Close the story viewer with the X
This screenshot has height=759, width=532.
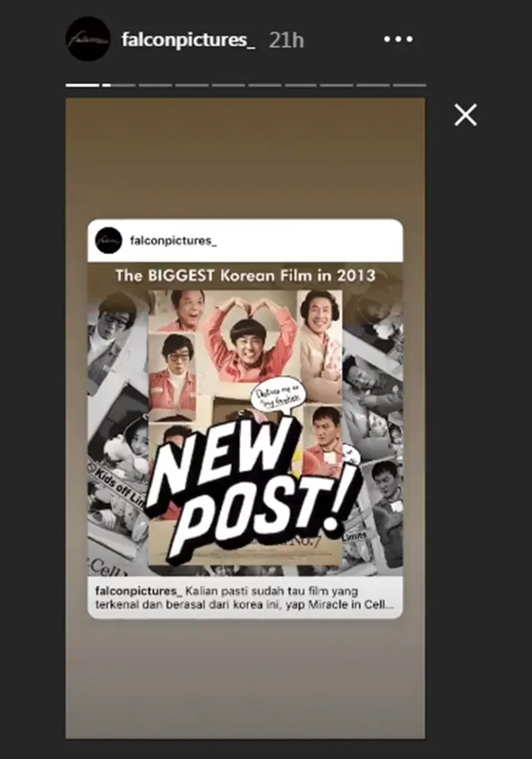point(465,115)
